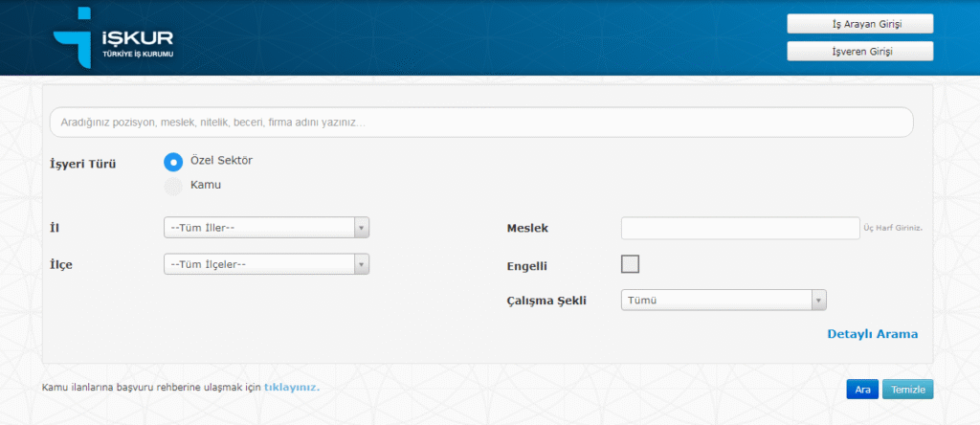The height and width of the screenshot is (425, 980).
Task: Select the Kamu radio button
Action: click(173, 186)
